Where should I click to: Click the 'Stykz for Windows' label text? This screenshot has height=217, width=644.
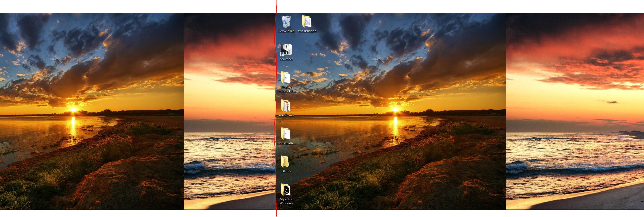(x=286, y=201)
